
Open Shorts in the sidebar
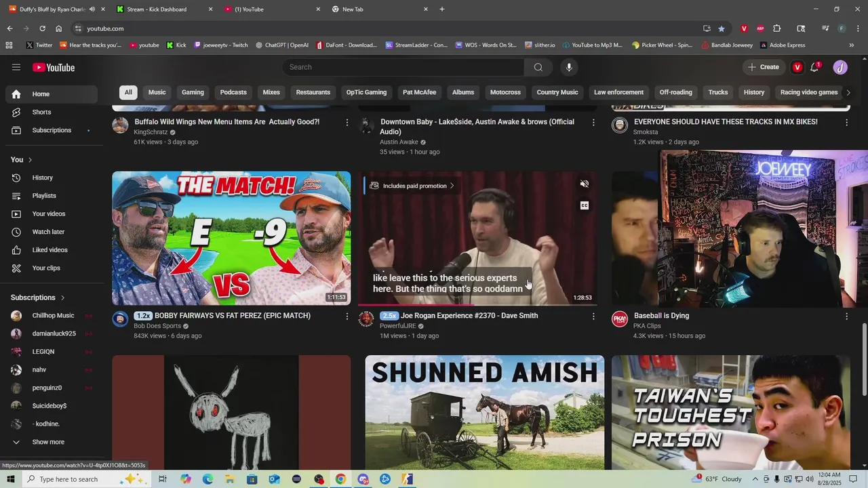point(52,112)
